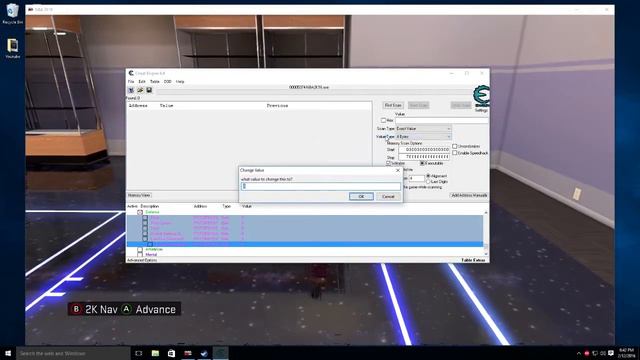Click the Stop address field
This screenshot has width=640, height=360.
pyautogui.click(x=424, y=157)
